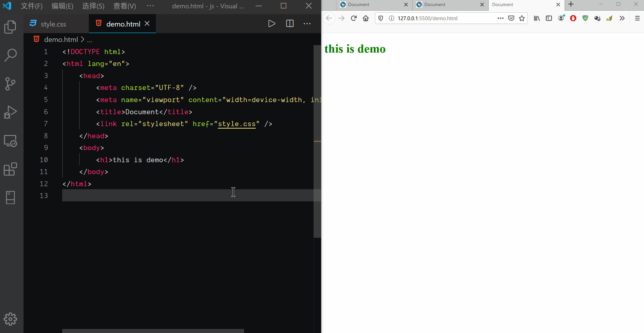Open the Extensions view
The image size is (644, 333).
pos(10,169)
